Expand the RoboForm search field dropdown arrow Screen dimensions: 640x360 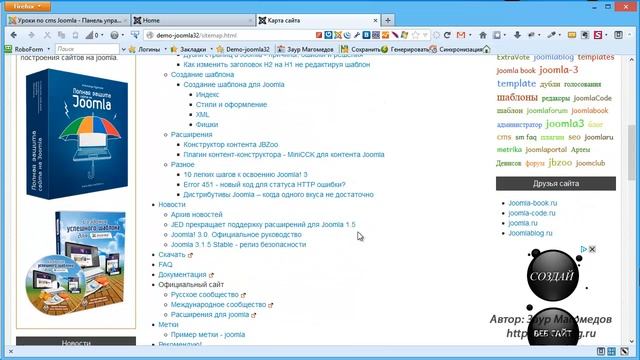[123, 49]
